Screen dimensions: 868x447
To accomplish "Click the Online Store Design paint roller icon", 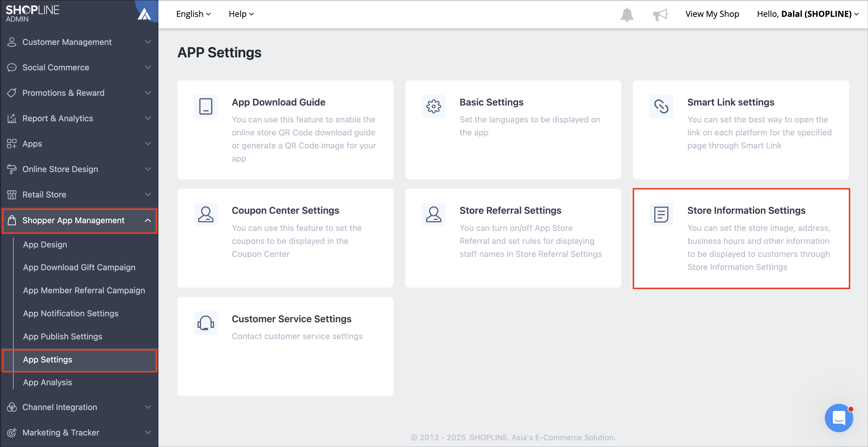I will click(12, 169).
